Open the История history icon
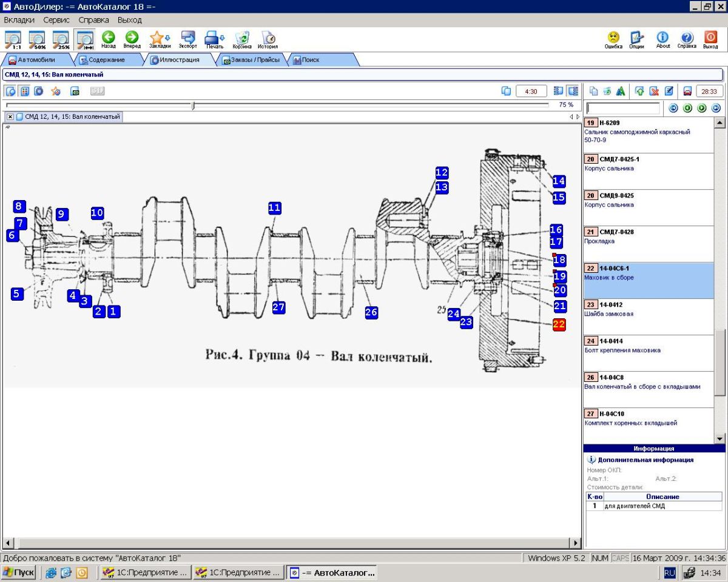 pos(268,39)
